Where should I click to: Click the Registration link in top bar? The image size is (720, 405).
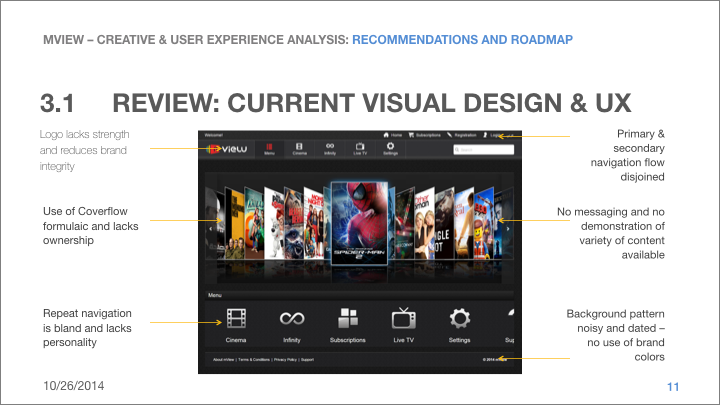click(463, 134)
